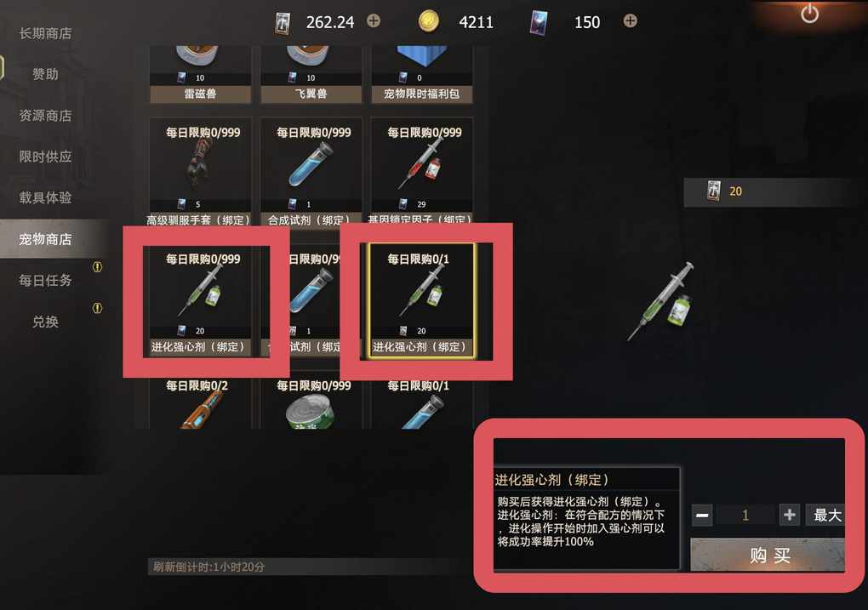Add tickets with plus icon beside 150
Viewport: 868px width, 610px height.
pos(630,21)
